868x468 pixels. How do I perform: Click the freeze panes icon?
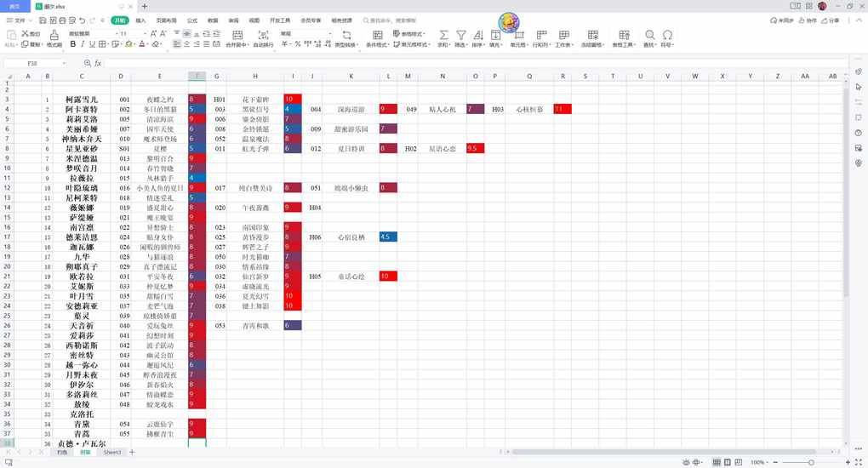pyautogui.click(x=593, y=35)
